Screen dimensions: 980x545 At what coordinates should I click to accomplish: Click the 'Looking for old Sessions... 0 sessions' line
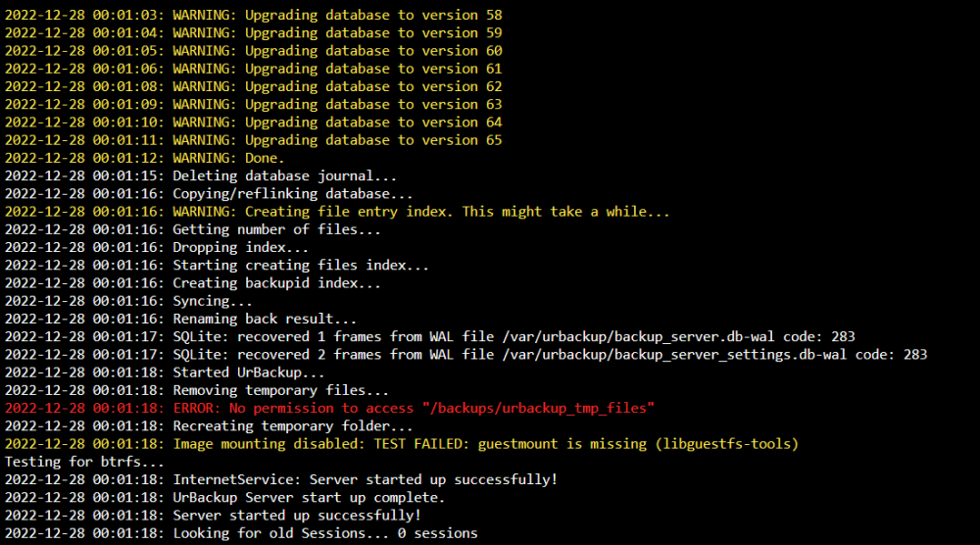click(x=241, y=533)
